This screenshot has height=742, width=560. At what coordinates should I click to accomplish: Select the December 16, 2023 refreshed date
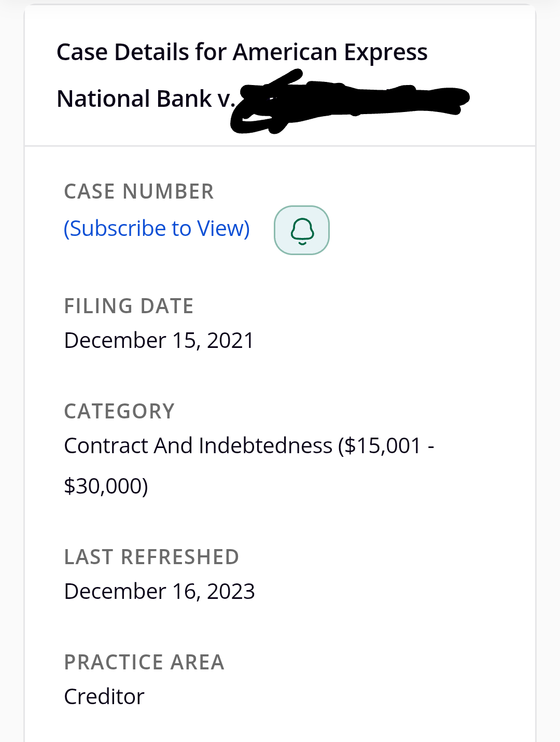pos(159,592)
